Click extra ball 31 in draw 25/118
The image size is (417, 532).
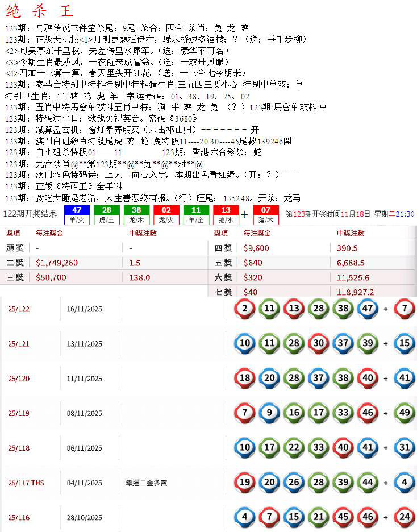[x=404, y=448]
